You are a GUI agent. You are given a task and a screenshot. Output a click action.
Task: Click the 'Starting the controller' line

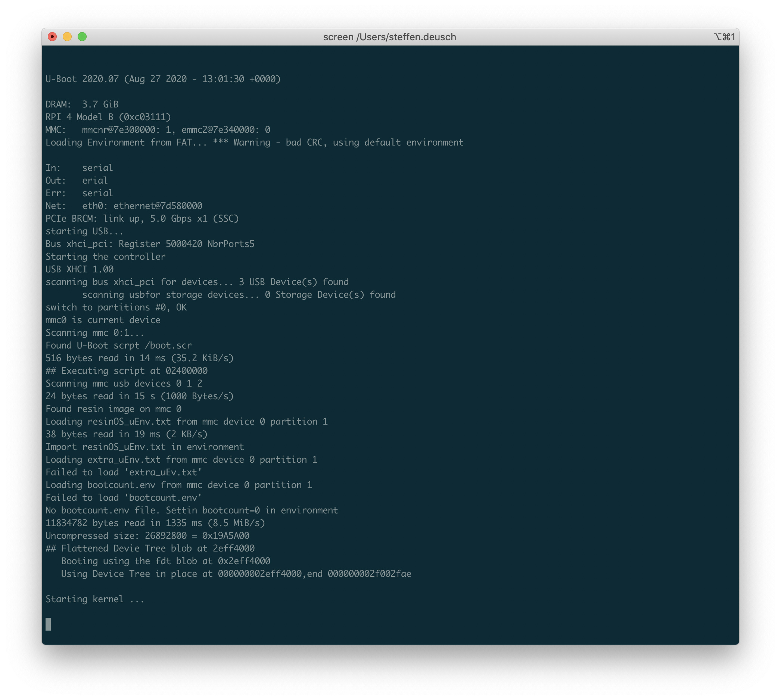pos(105,257)
